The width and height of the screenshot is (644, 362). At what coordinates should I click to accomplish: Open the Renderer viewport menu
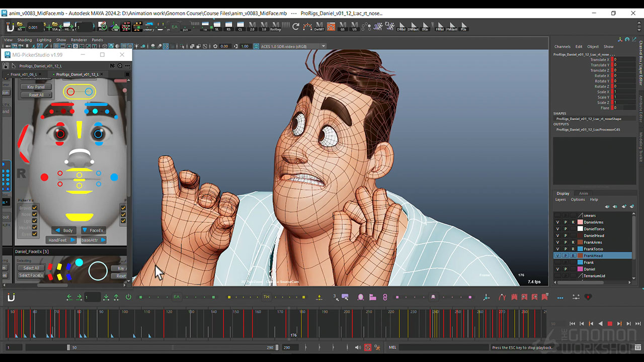pos(78,40)
